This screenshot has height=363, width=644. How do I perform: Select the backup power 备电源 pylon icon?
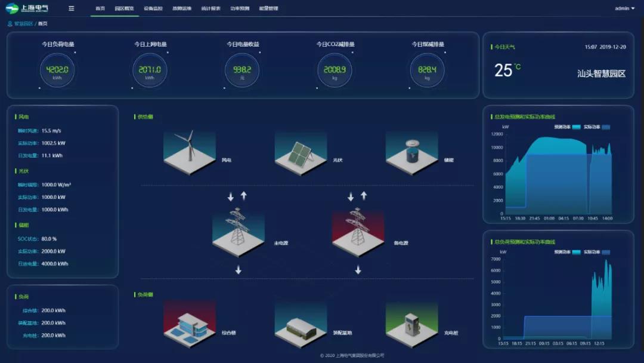point(358,233)
